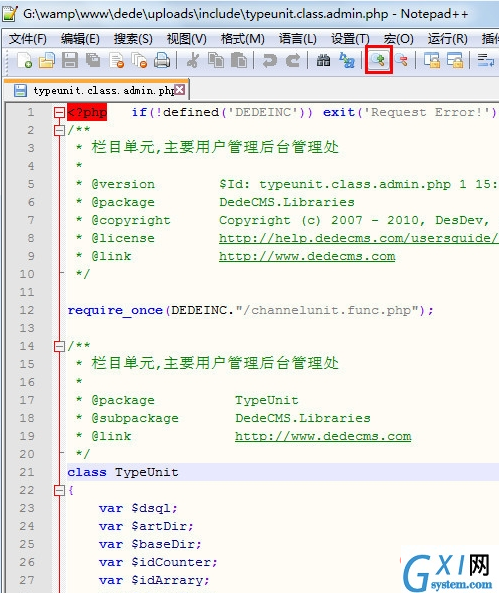499x593 pixels.
Task: Click the www.dedecms.com link on line 19
Action: point(323,436)
